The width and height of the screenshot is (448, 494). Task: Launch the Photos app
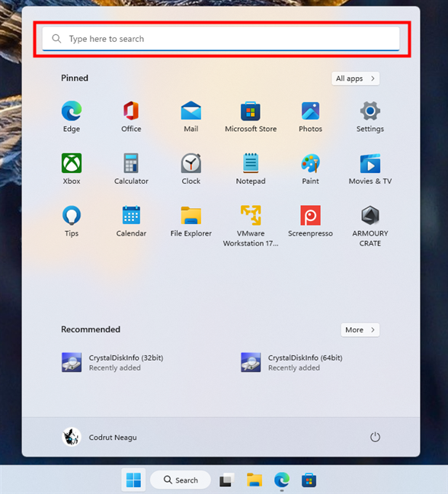pyautogui.click(x=310, y=116)
